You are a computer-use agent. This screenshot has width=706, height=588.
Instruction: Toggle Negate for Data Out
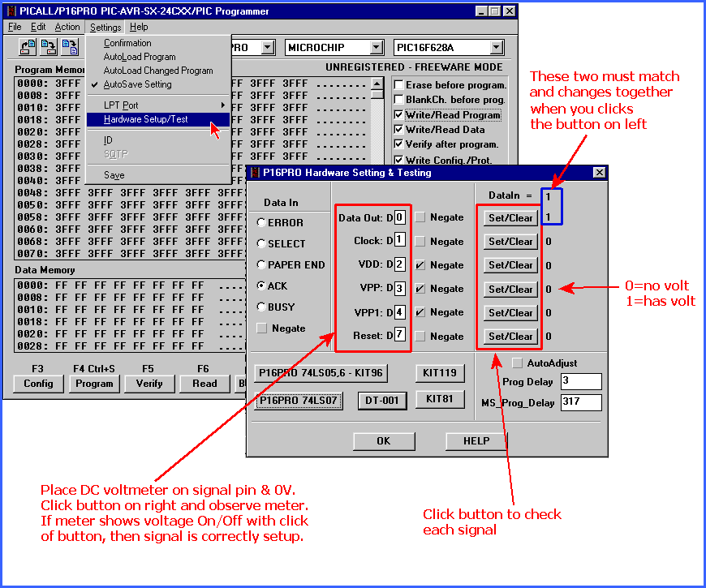coord(420,217)
